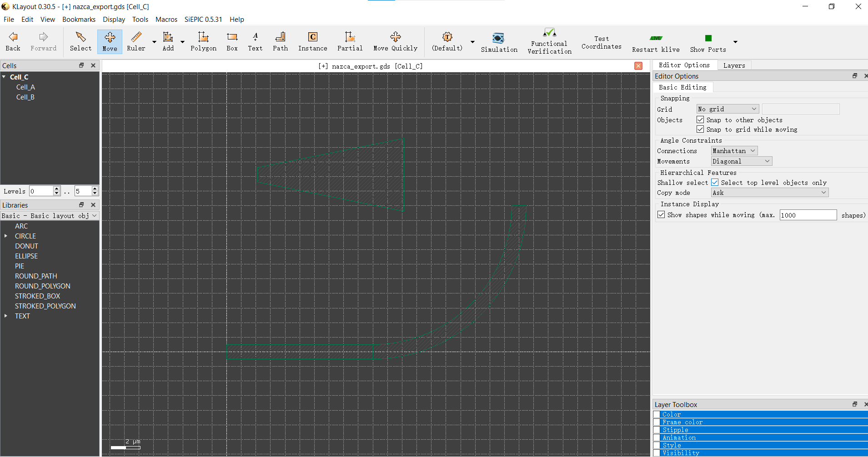Click the Move Quickly tool
Image resolution: width=868 pixels, height=457 pixels.
[x=395, y=41]
